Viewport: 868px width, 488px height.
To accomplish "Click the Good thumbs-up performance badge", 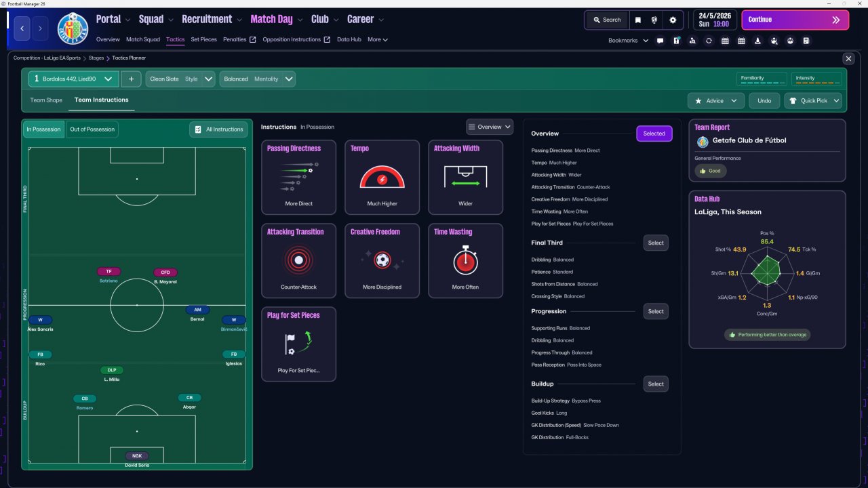I will (x=710, y=171).
